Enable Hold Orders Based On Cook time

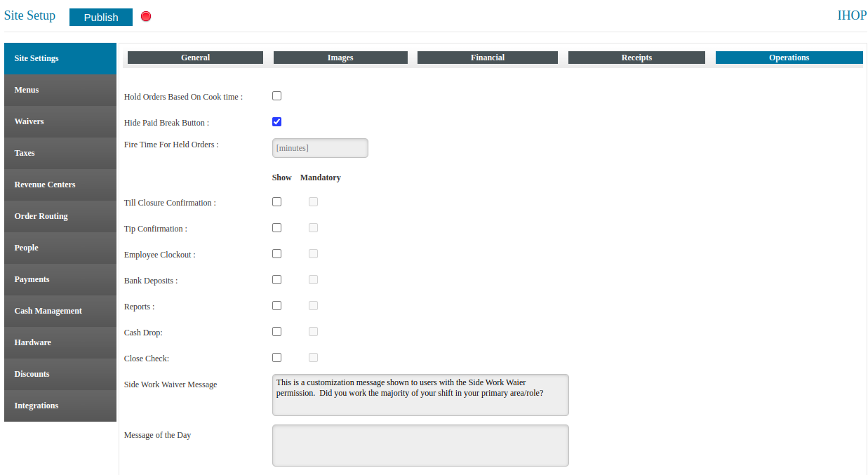276,96
